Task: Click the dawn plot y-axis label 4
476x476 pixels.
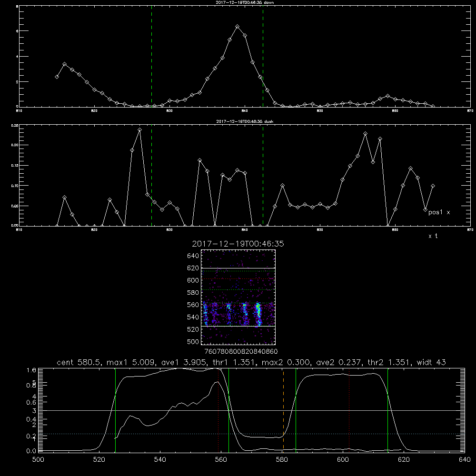Action: [17, 57]
